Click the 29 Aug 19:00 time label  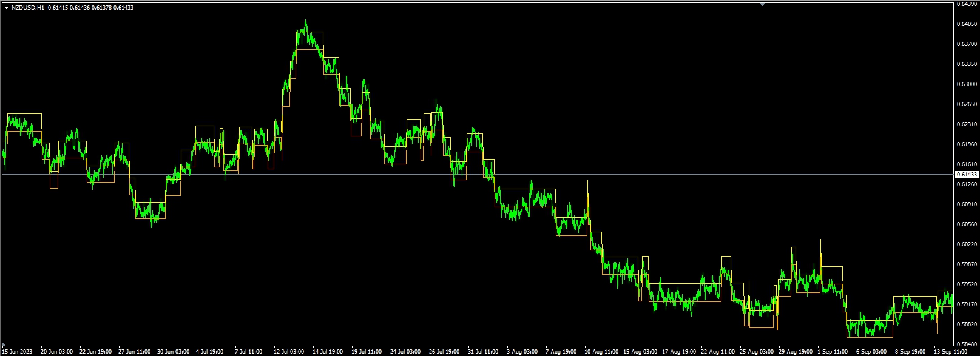794,351
